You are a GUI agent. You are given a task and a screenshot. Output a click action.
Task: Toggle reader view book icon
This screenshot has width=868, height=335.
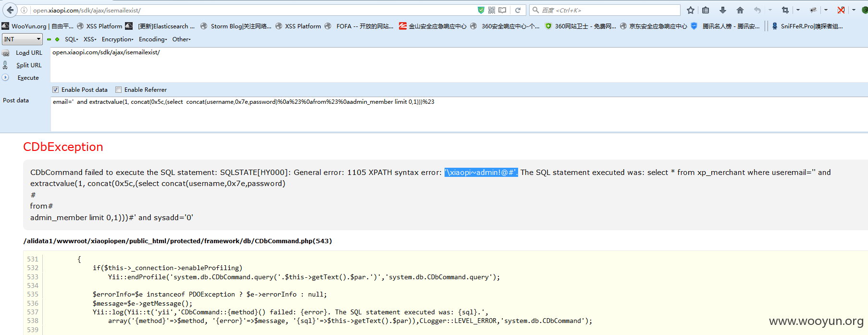[502, 10]
